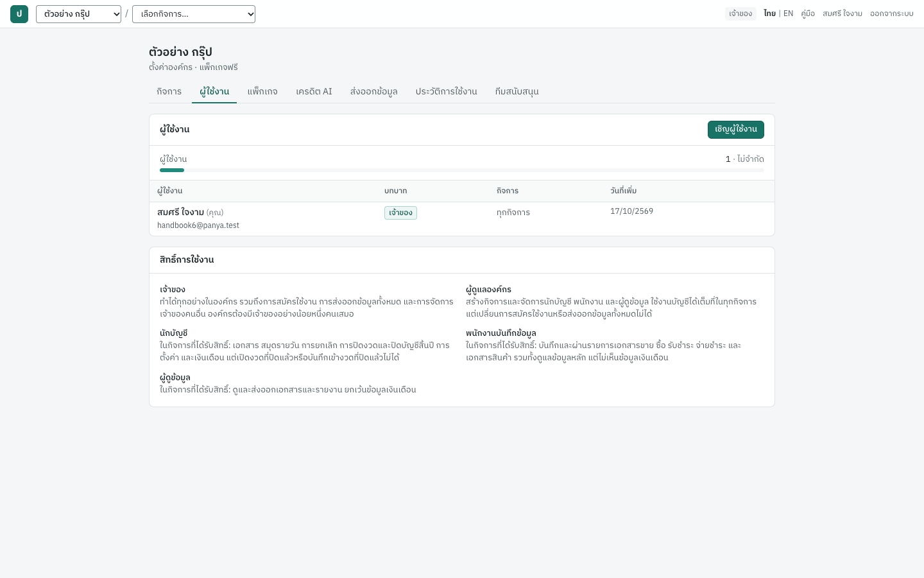The width and height of the screenshot is (924, 578).
Task: Click ออกจากระบบ to log out
Action: coord(892,13)
